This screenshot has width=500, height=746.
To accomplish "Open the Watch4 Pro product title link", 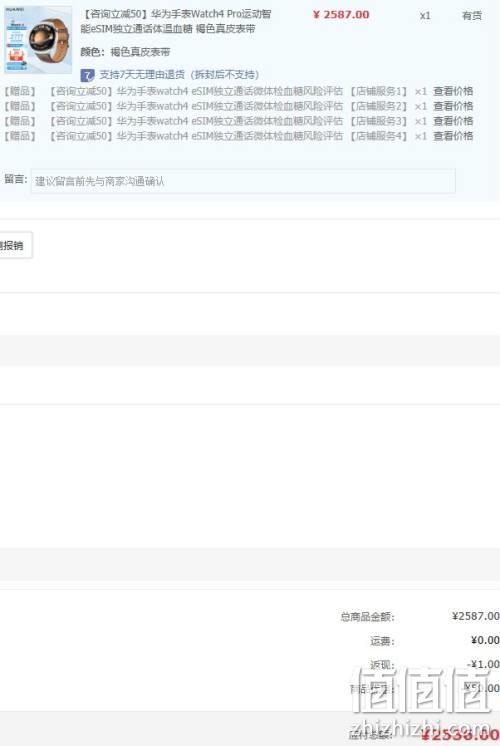I will click(176, 21).
